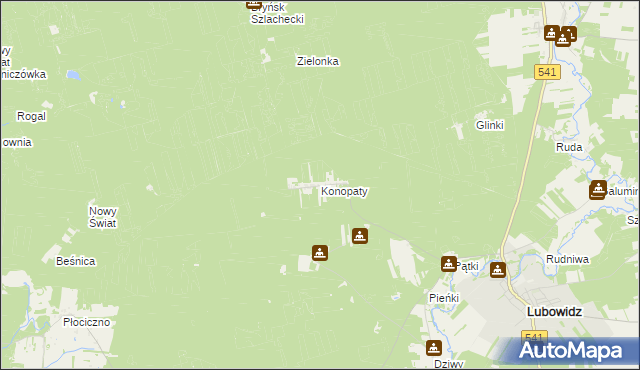The width and height of the screenshot is (640, 370).
Task: Select the Glinki place label
Action: click(x=490, y=125)
